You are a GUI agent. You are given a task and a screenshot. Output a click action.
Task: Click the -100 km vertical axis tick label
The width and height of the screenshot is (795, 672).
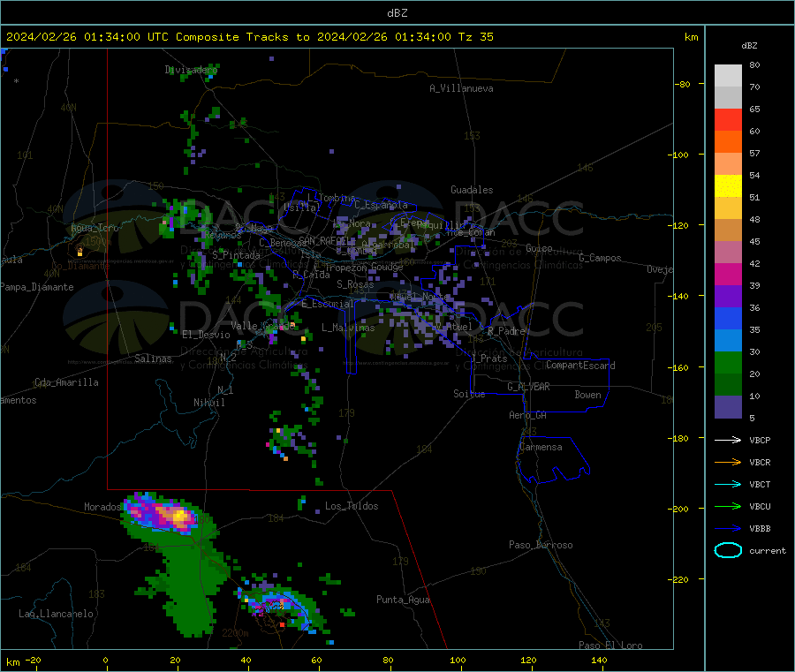680,155
